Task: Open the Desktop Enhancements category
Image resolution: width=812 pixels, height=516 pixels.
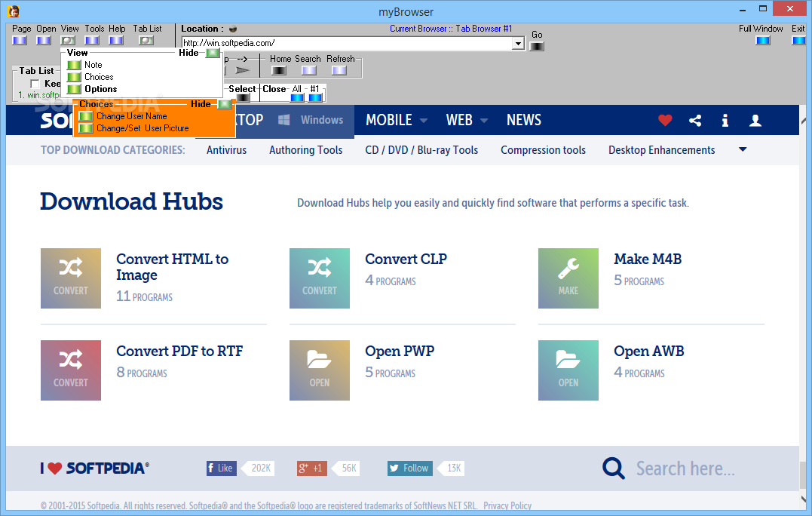Action: tap(662, 150)
